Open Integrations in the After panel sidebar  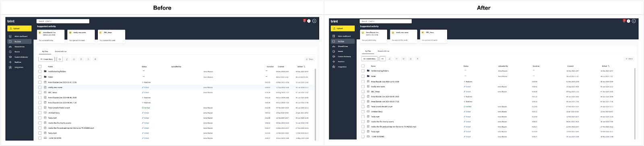pos(343,67)
